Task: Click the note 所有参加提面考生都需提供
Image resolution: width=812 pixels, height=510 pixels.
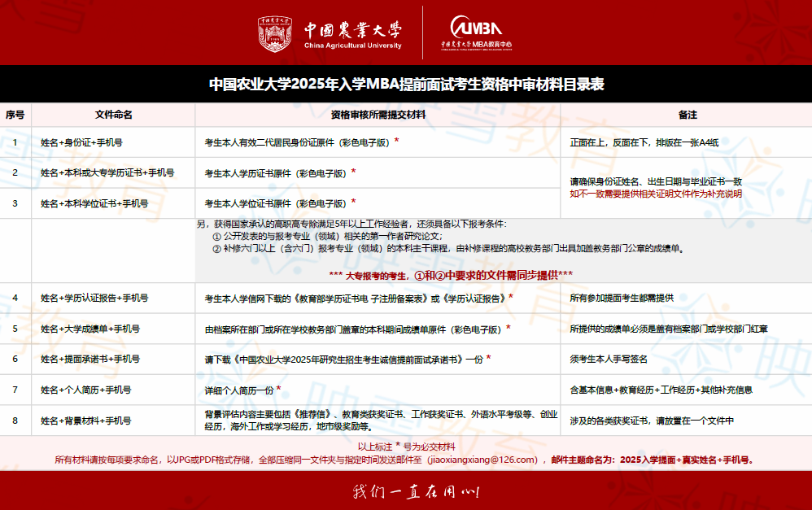Action: (x=622, y=298)
